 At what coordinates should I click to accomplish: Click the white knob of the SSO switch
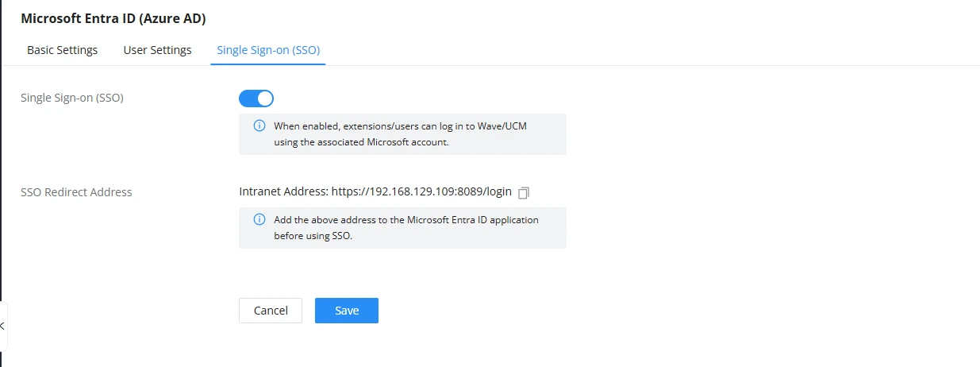(265, 99)
